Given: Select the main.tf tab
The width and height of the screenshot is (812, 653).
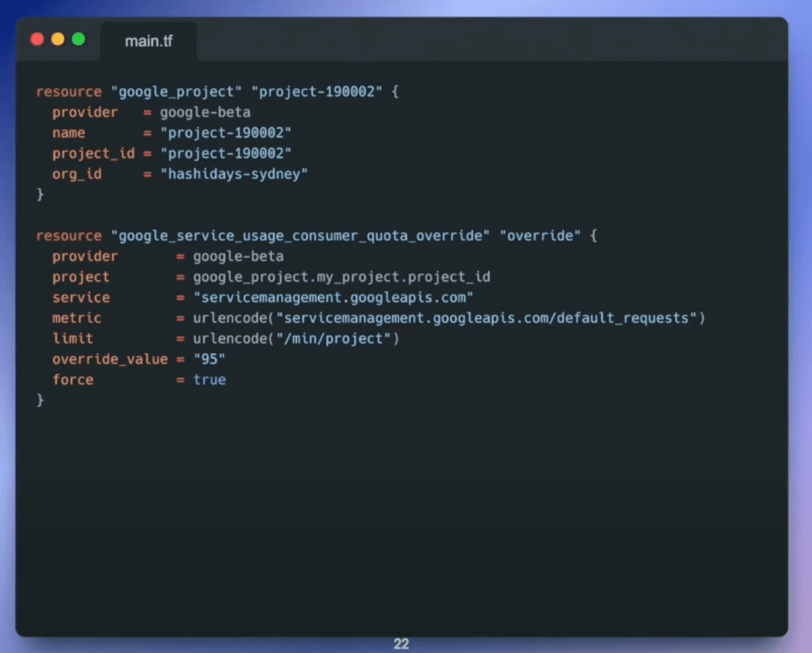Looking at the screenshot, I should point(148,41).
